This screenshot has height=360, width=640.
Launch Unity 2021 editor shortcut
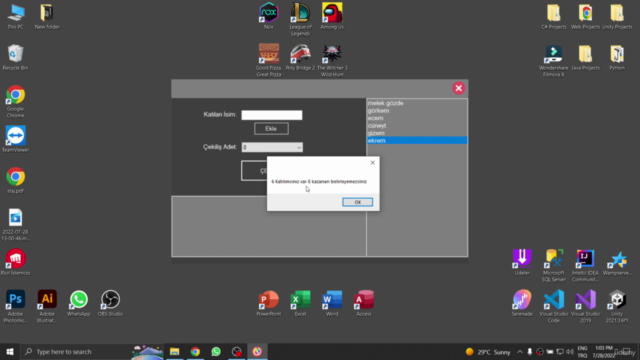(617, 306)
